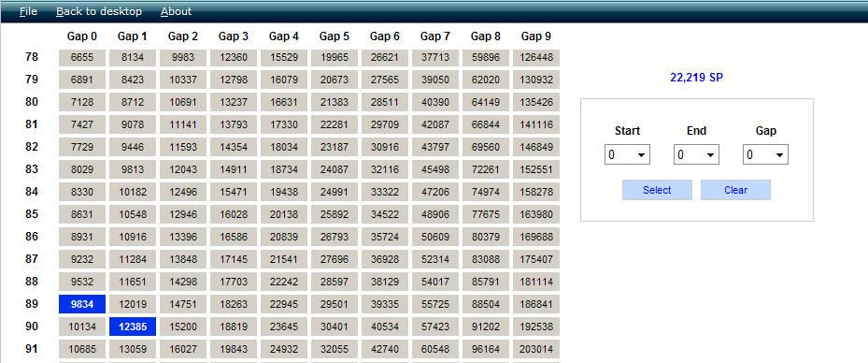
Task: Click cell 39050 in row 79
Action: (x=435, y=80)
